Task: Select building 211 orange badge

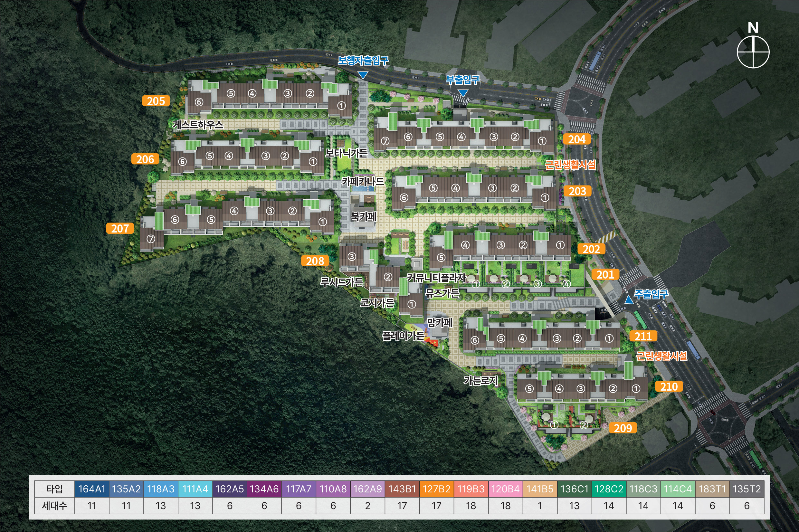Action: [x=643, y=336]
